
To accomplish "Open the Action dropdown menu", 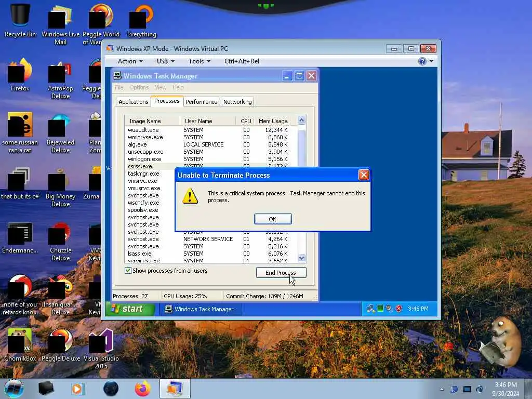I will click(130, 61).
